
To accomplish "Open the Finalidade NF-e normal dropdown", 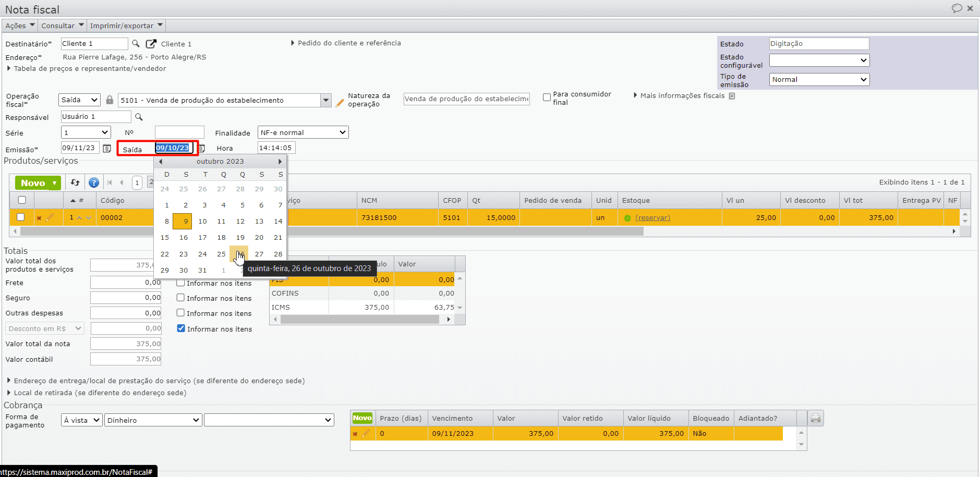I will point(303,132).
